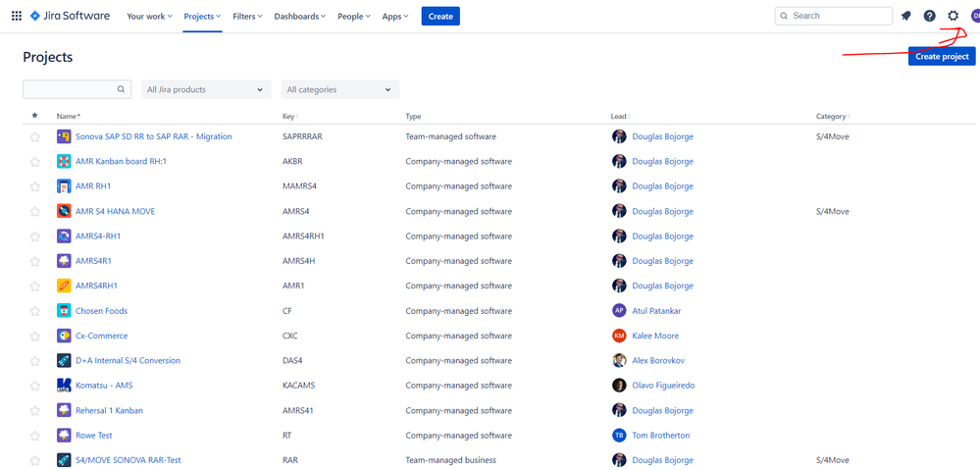Screen dimensions: 980x470
Task: Click into the projects filter text box
Action: [x=77, y=89]
